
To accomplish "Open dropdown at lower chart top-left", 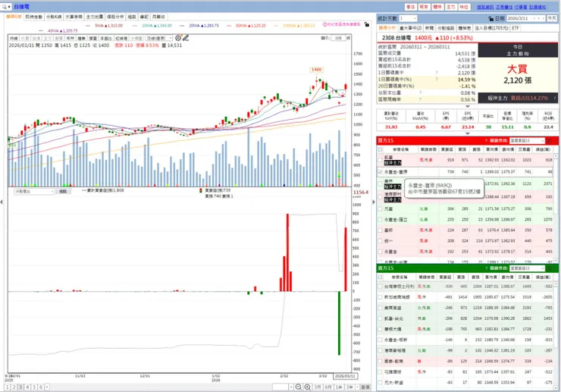I will pyautogui.click(x=34, y=192).
